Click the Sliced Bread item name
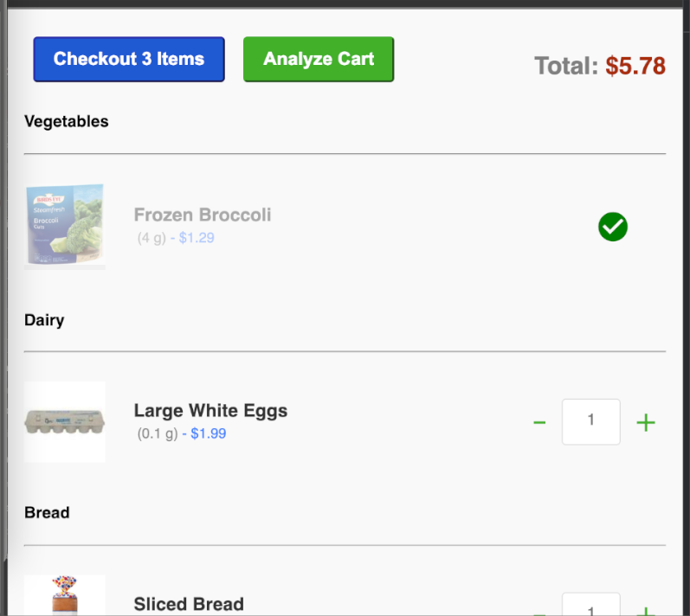Viewport: 690px width, 616px height. point(189,604)
